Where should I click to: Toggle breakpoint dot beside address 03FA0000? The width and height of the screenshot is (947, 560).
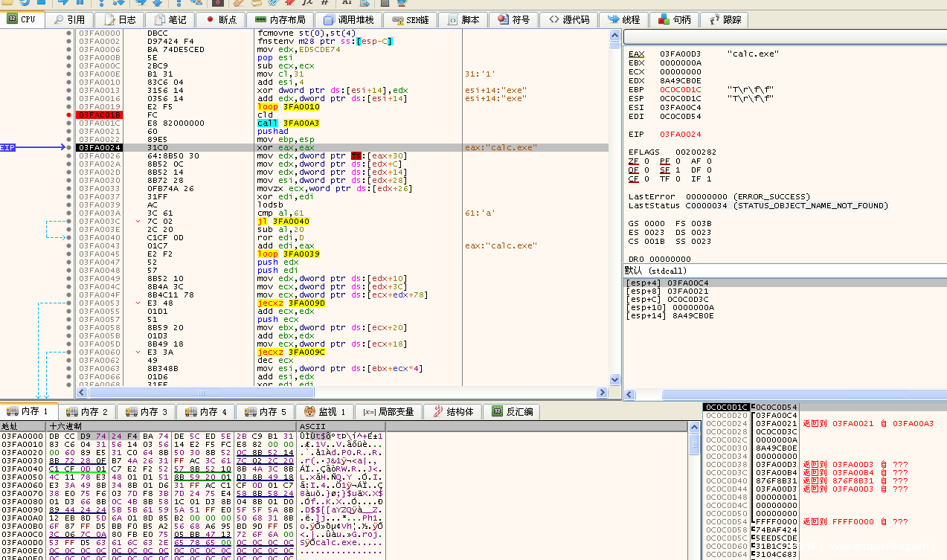pos(69,33)
